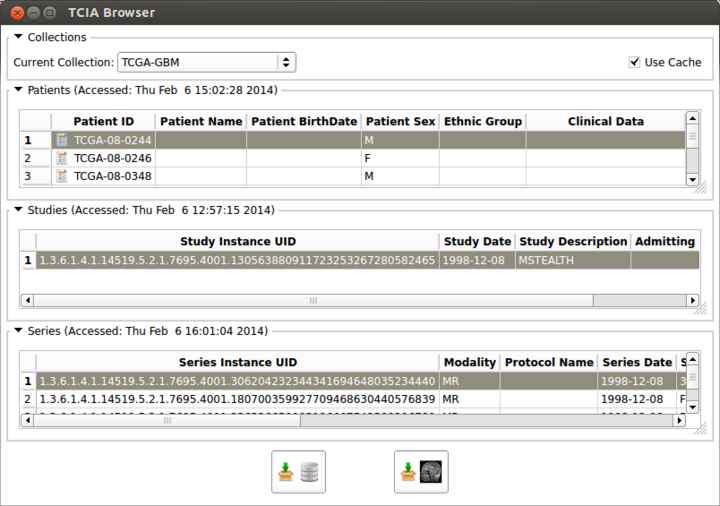
Task: Toggle the Use Cache checkbox
Action: [x=634, y=62]
